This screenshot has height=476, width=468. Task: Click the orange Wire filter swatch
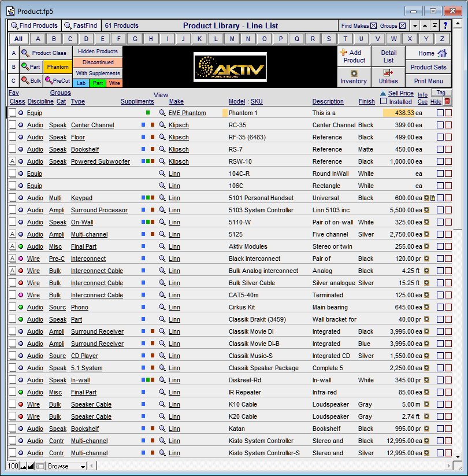pyautogui.click(x=114, y=83)
